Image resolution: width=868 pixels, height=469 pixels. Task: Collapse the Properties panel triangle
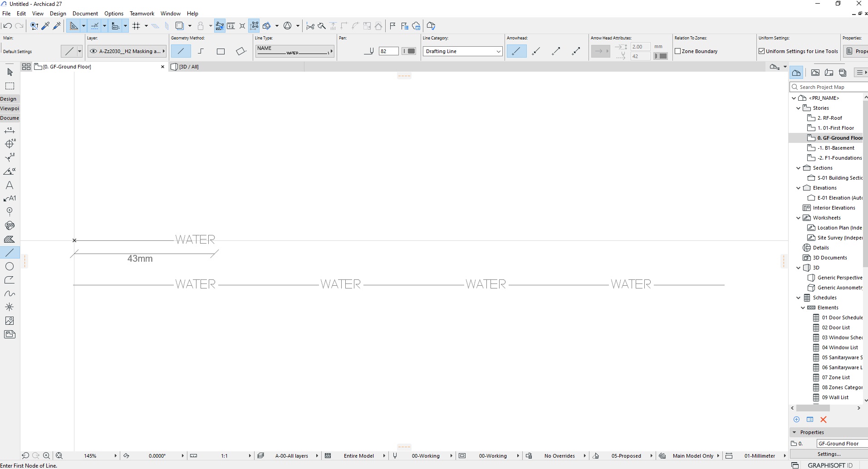[x=794, y=432]
